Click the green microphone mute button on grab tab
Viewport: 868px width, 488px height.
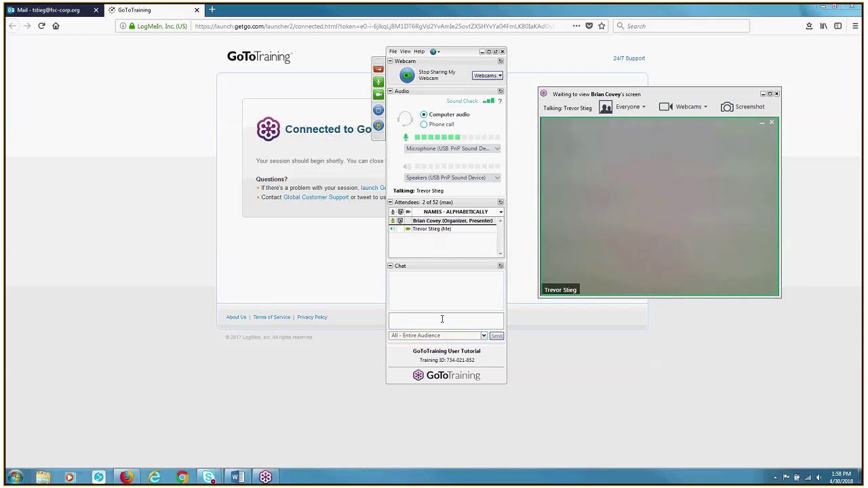pos(378,81)
